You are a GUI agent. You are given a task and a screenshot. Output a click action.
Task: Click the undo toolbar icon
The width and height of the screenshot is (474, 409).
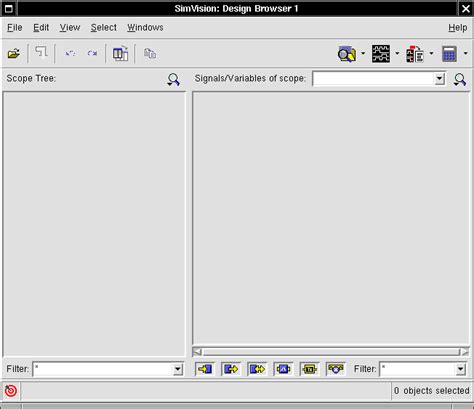70,53
